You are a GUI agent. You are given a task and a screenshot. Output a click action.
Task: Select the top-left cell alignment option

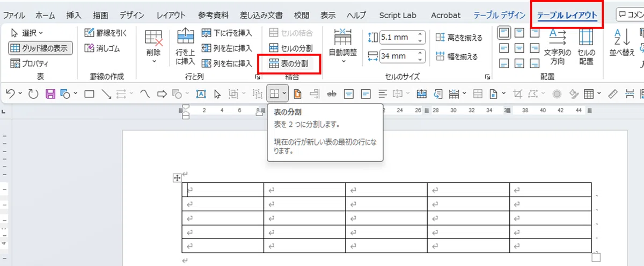point(504,33)
